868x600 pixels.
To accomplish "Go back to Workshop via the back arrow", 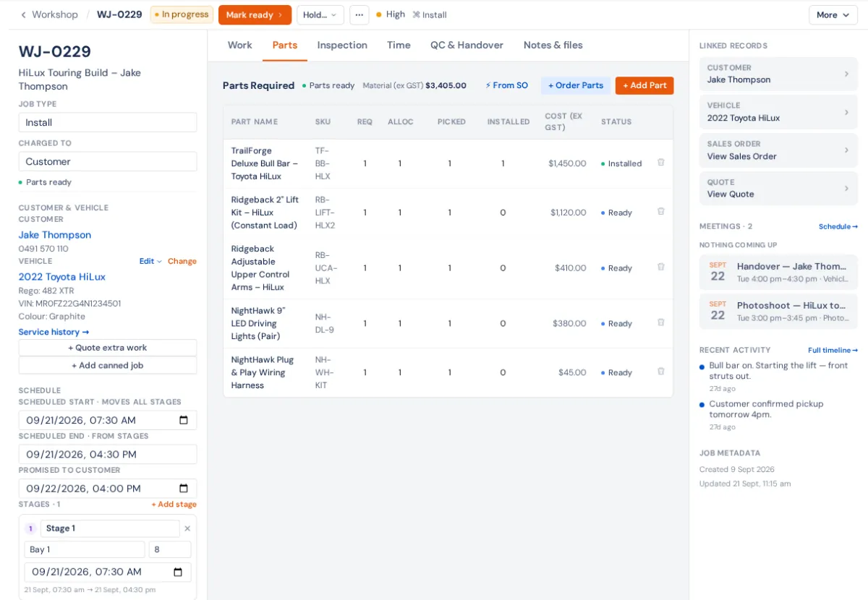I will (x=23, y=14).
